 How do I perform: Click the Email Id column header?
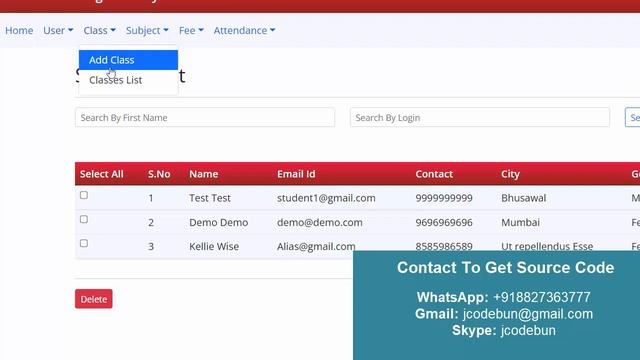click(296, 174)
